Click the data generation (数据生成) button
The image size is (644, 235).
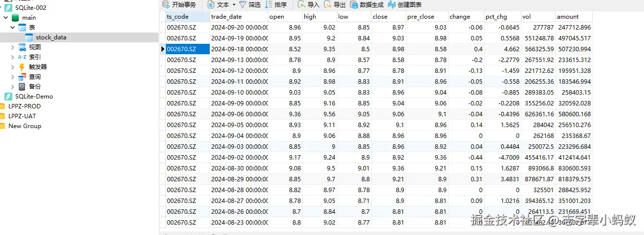367,5
